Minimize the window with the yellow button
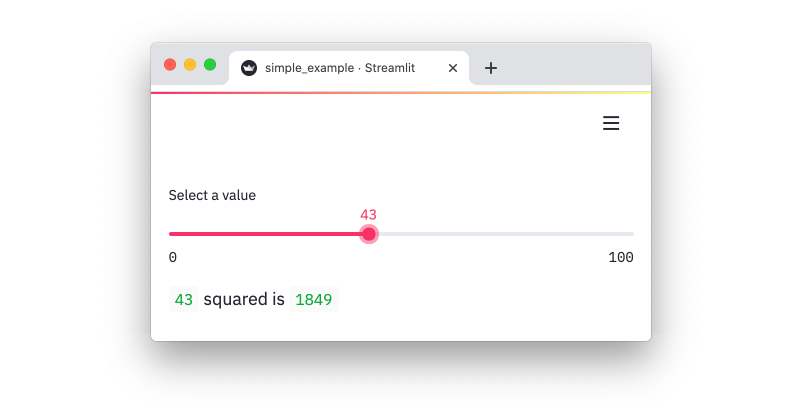The height and width of the screenshot is (415, 802). (190, 64)
